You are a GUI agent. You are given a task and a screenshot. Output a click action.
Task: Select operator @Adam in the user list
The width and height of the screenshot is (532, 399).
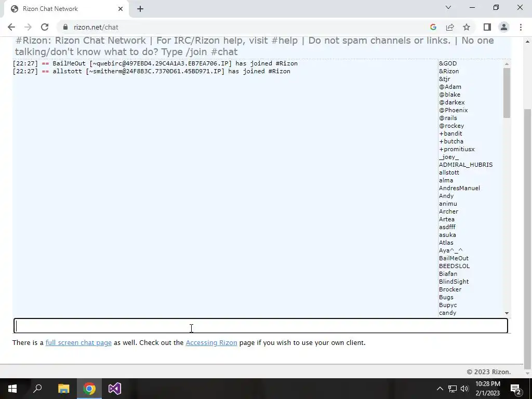450,87
